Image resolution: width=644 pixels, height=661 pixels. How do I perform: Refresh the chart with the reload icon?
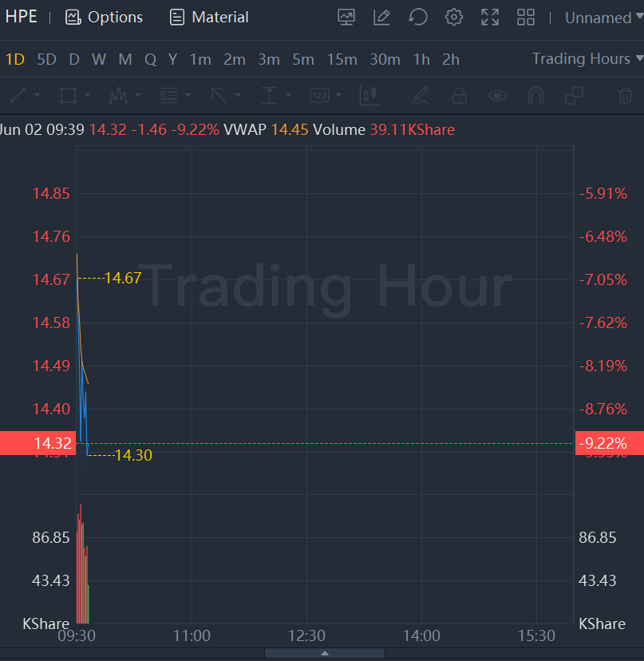418,17
